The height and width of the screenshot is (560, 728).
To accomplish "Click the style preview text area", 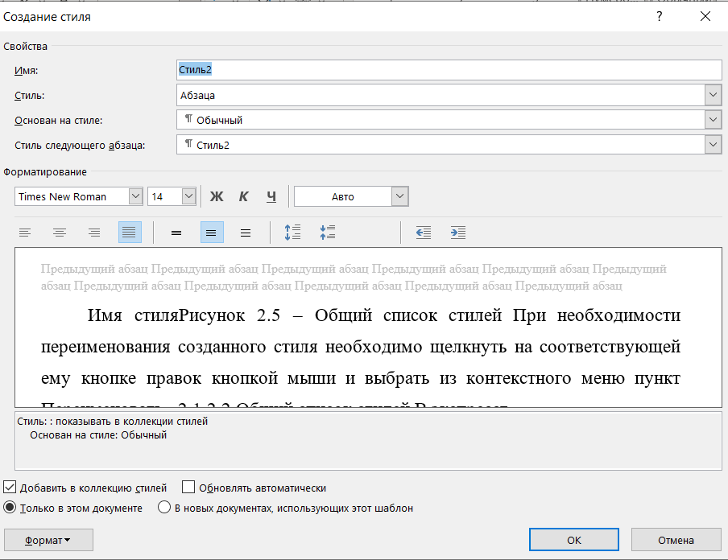I will [368, 327].
